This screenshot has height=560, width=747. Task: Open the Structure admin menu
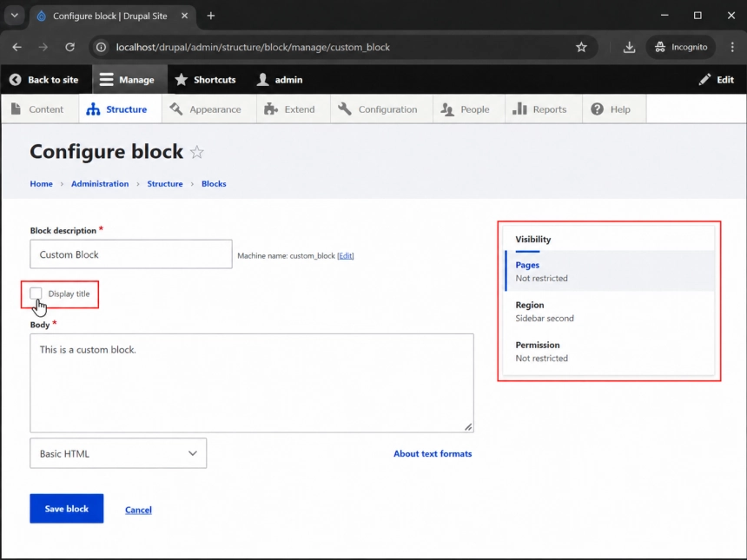click(x=120, y=109)
